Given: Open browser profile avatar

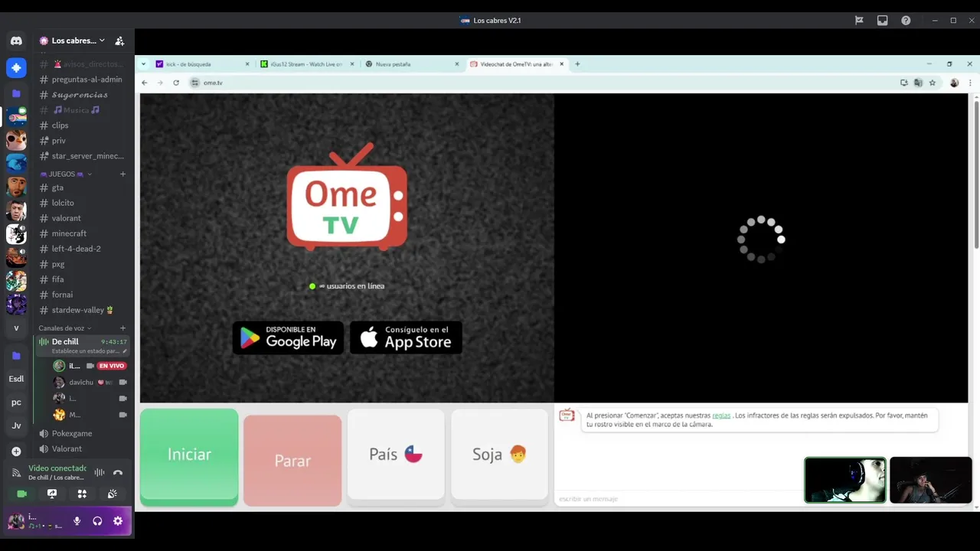Looking at the screenshot, I should [x=954, y=83].
